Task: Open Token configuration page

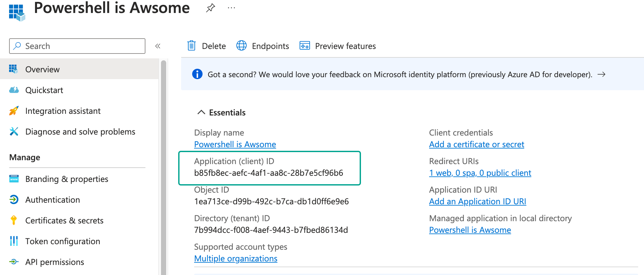Action: 63,241
